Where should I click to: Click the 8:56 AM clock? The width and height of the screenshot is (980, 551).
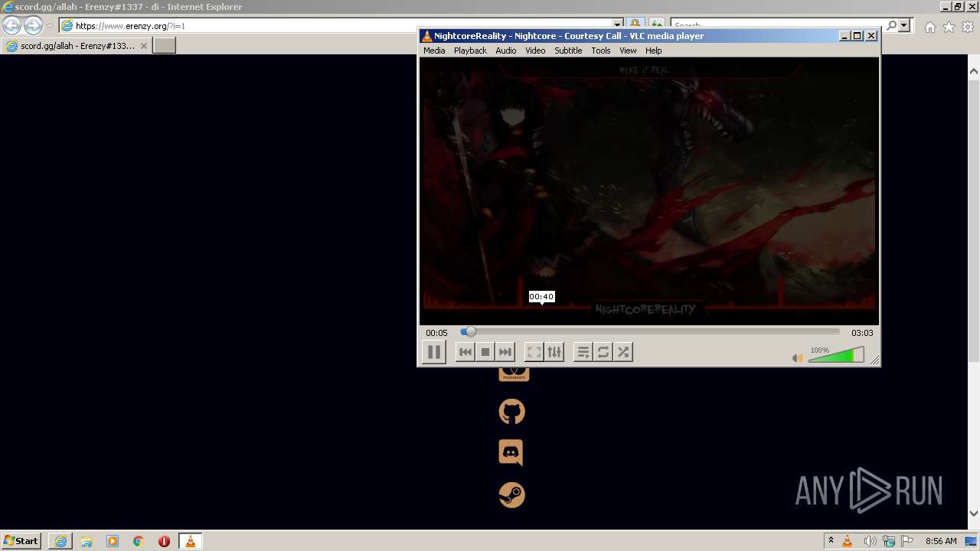[x=941, y=541]
